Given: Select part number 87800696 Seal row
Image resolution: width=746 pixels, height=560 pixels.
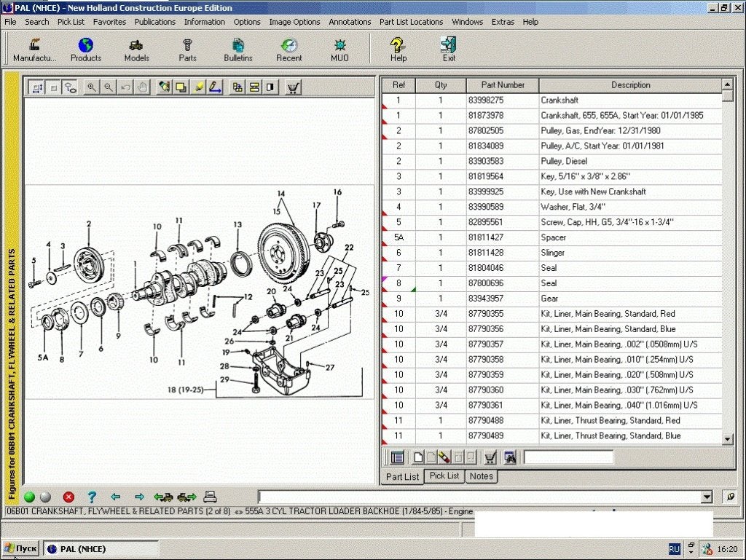Looking at the screenshot, I should [x=552, y=283].
